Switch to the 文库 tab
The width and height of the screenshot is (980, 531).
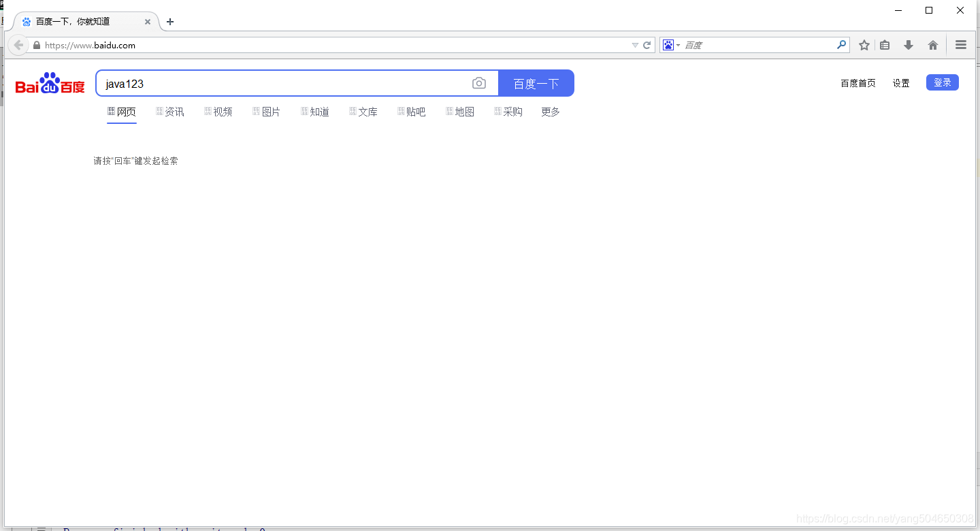363,112
